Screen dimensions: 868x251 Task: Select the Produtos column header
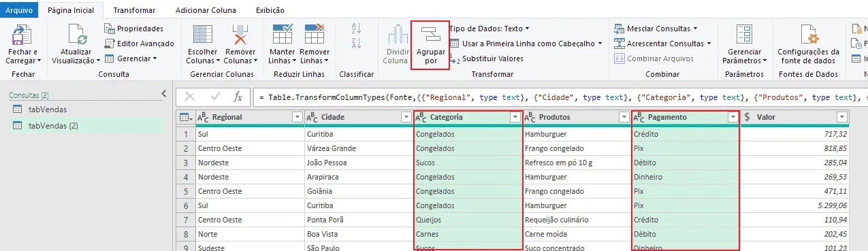pyautogui.click(x=577, y=117)
